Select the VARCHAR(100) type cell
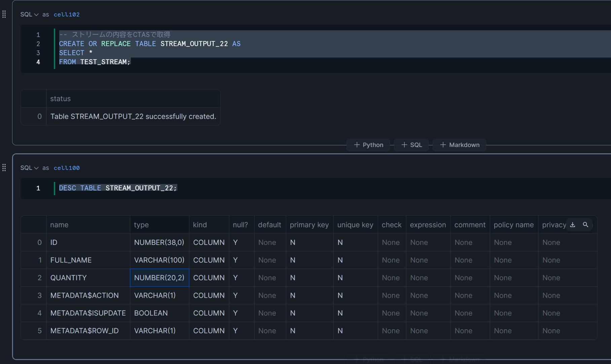Viewport: 611px width, 364px height. coord(159,260)
